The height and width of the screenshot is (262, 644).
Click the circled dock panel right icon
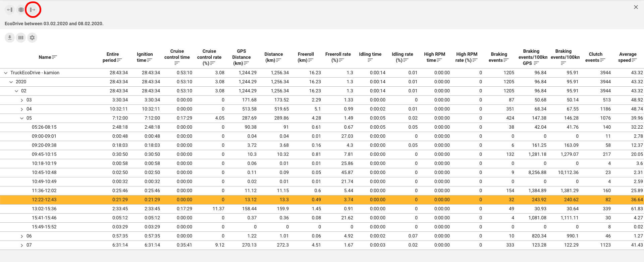(x=33, y=10)
